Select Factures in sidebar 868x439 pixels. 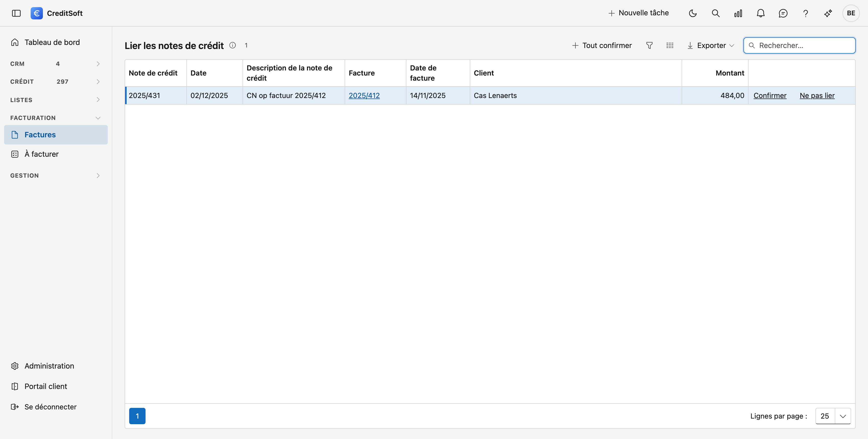coord(56,135)
